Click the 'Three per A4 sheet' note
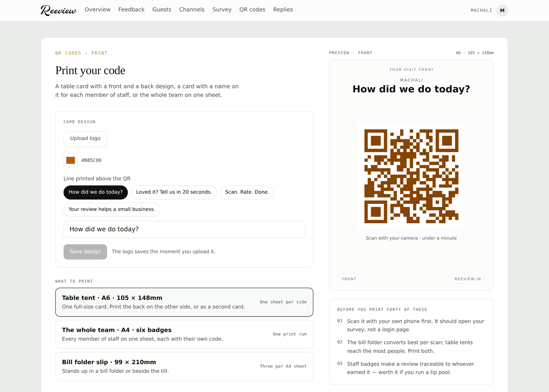Image resolution: width=549 pixels, height=392 pixels. [283, 366]
